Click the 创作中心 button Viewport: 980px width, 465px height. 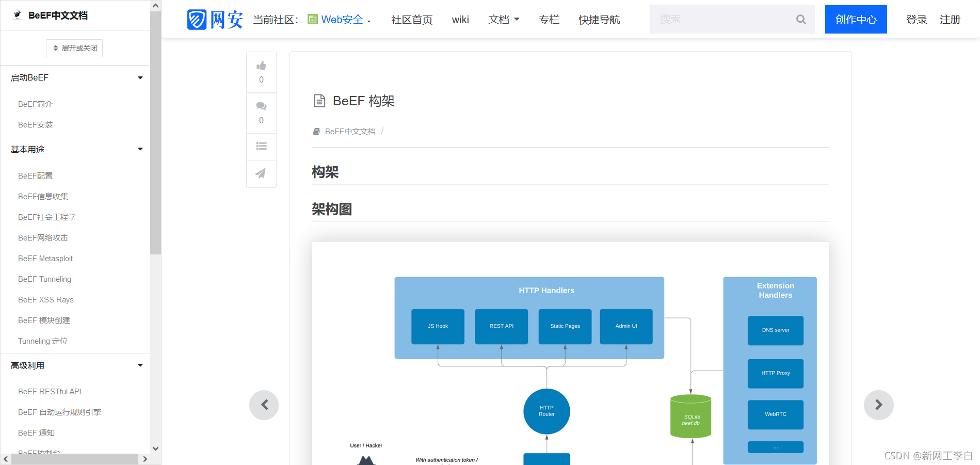[x=856, y=20]
